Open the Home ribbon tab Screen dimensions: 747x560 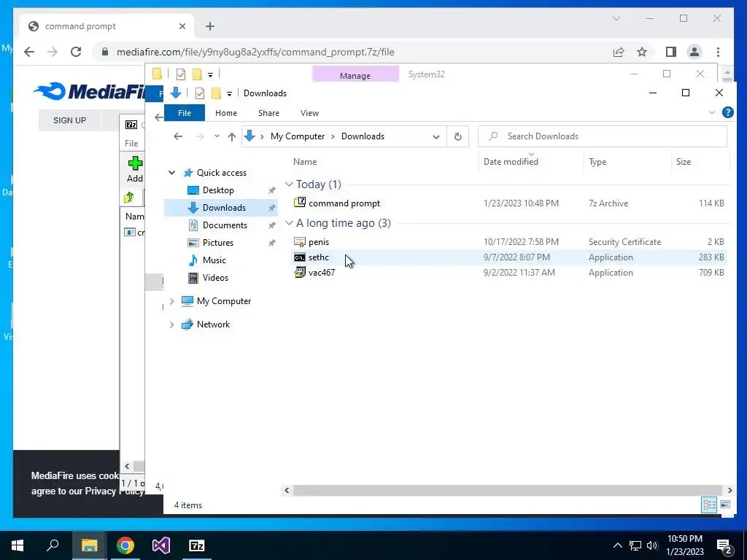pos(226,113)
